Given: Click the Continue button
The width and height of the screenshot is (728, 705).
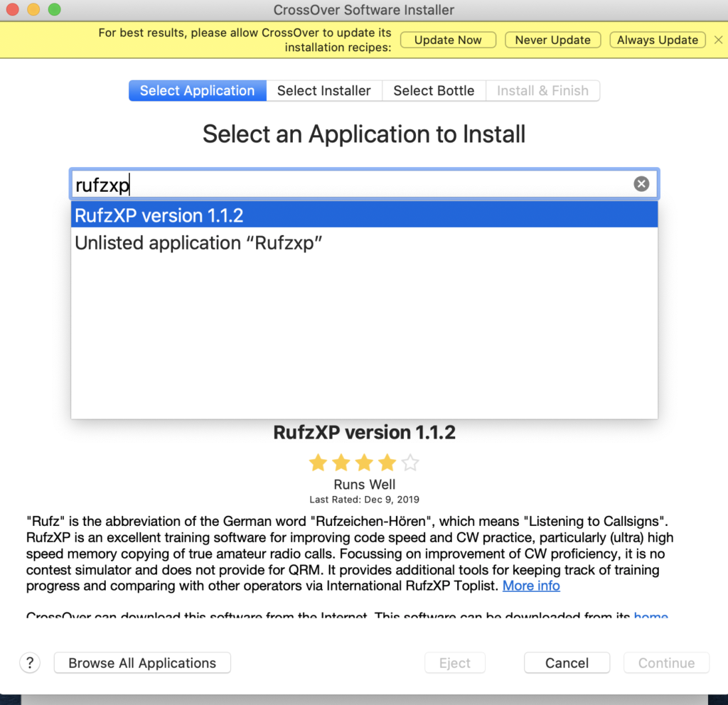Looking at the screenshot, I should [x=666, y=663].
